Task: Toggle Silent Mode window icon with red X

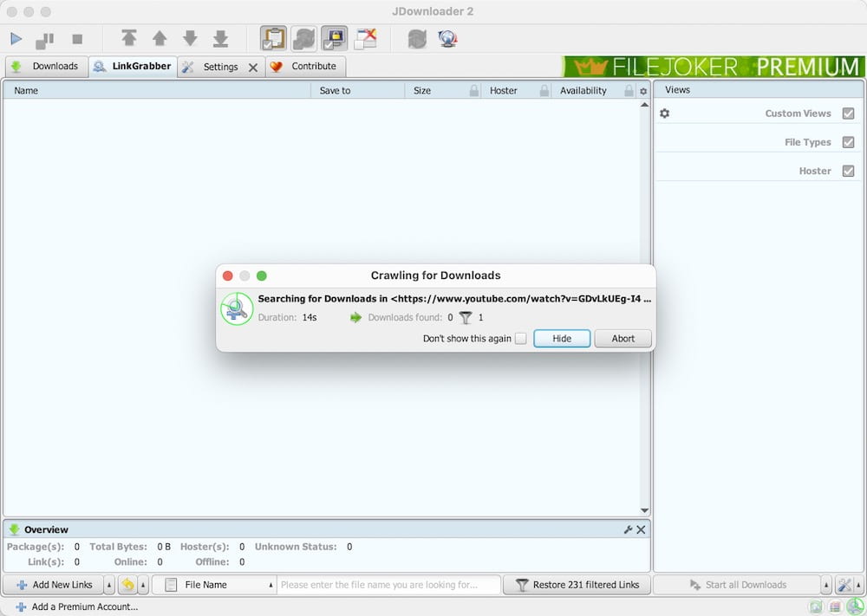Action: [366, 39]
